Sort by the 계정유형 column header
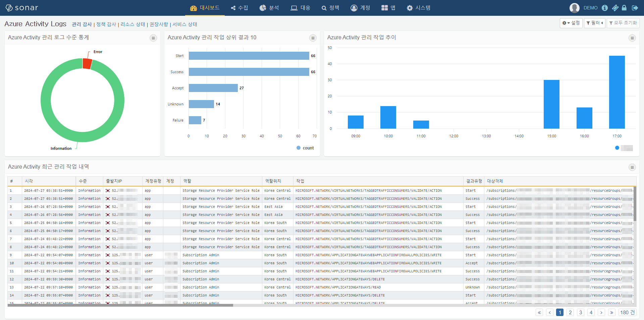 [x=153, y=181]
